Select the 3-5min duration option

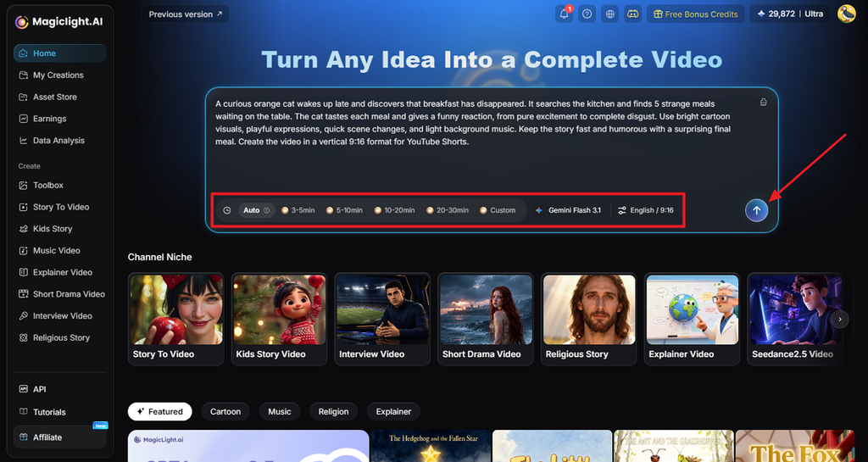pos(298,210)
